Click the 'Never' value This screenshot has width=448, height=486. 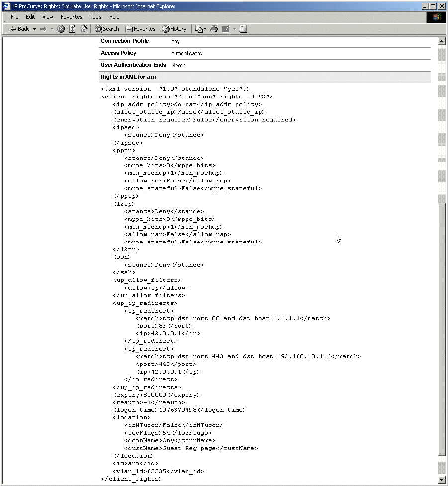pyautogui.click(x=179, y=65)
